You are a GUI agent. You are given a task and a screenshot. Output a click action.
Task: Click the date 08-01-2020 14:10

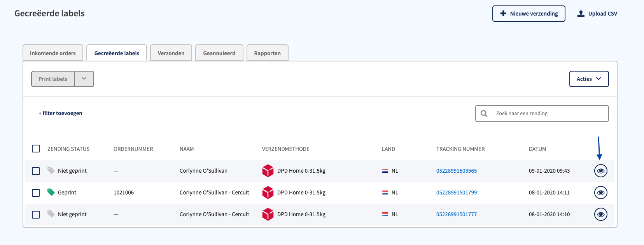click(549, 214)
